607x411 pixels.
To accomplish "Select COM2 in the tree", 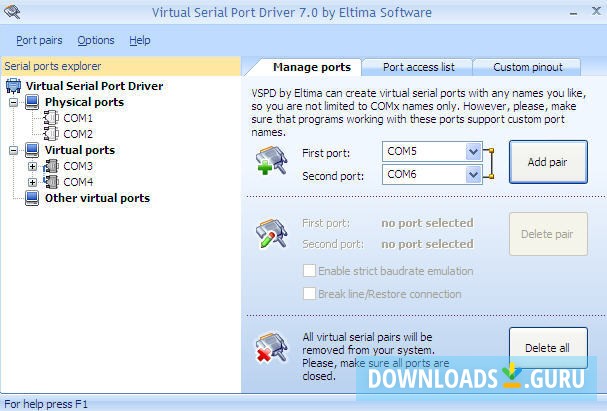I will tap(78, 134).
